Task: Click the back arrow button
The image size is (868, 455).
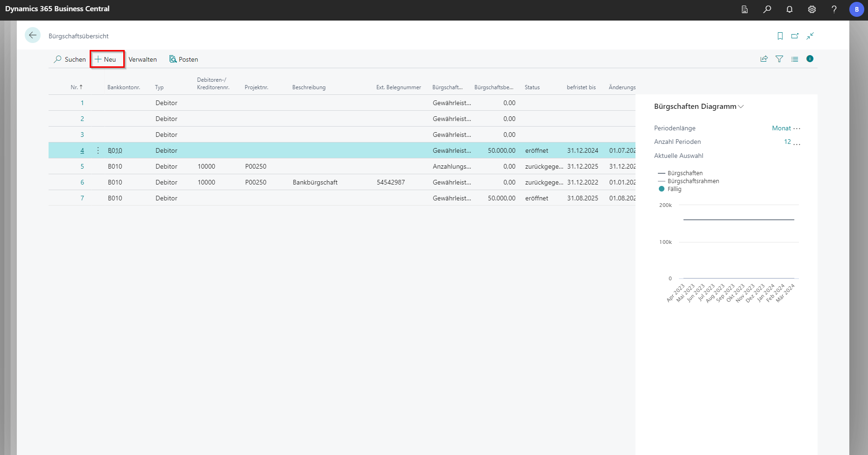Action: [33, 36]
